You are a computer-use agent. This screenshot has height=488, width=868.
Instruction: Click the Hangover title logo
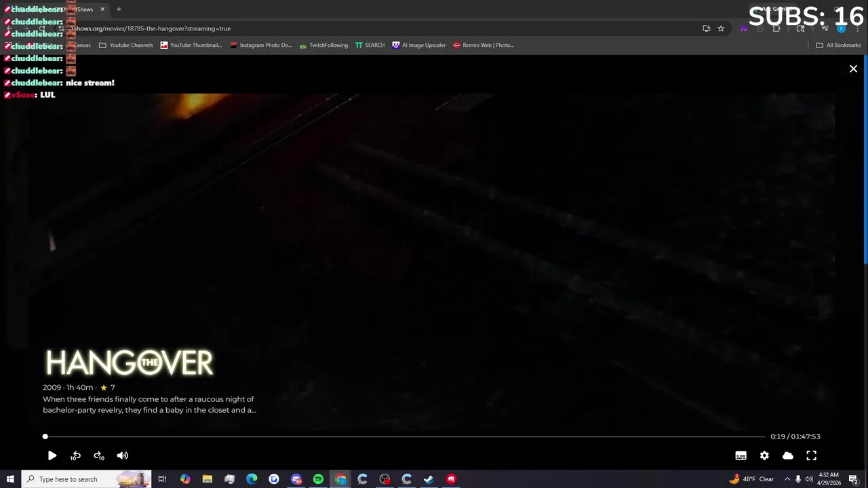pyautogui.click(x=129, y=363)
